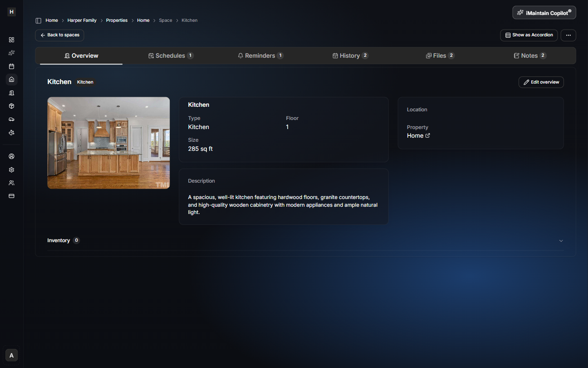Click the Edit overview button
The image size is (588, 368).
[541, 82]
